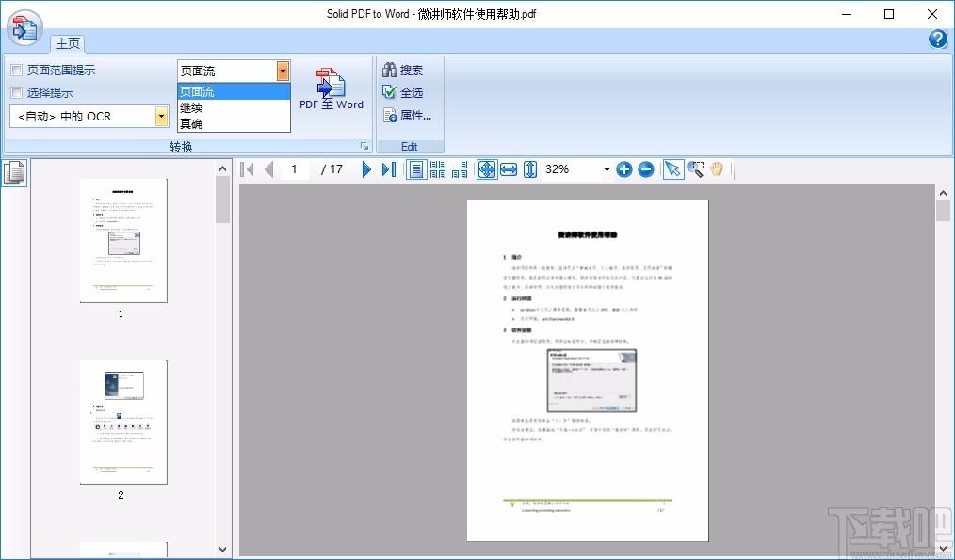The image size is (955, 560).
Task: Open the 搜索 binoculars search tool
Action: click(402, 71)
